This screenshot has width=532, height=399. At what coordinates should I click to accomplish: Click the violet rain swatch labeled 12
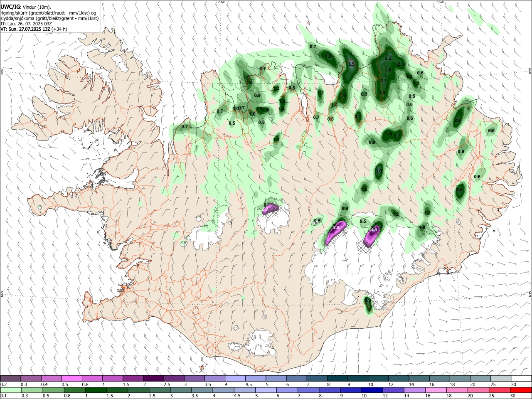pos(393,390)
